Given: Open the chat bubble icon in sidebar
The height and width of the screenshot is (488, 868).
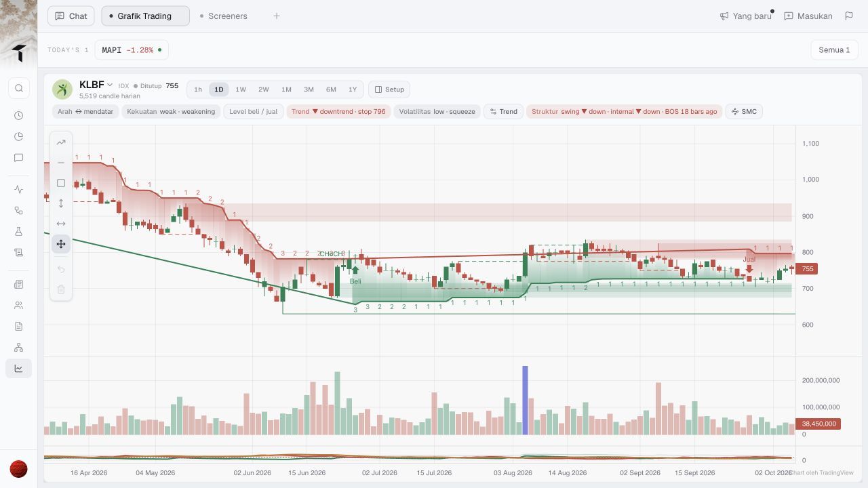Looking at the screenshot, I should (19, 158).
